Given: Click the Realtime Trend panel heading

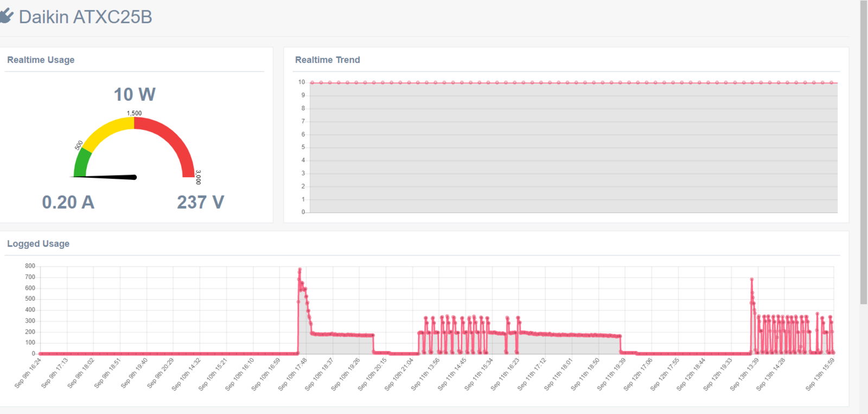Looking at the screenshot, I should coord(327,60).
